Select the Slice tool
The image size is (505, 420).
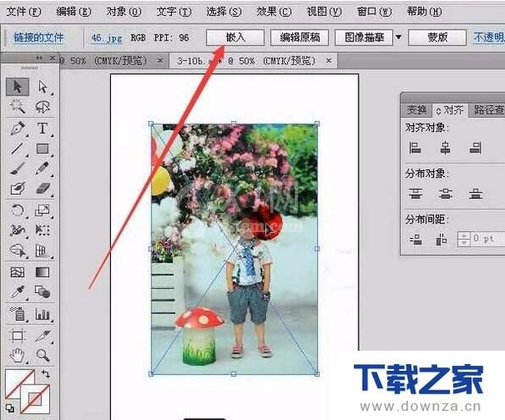coord(42,335)
